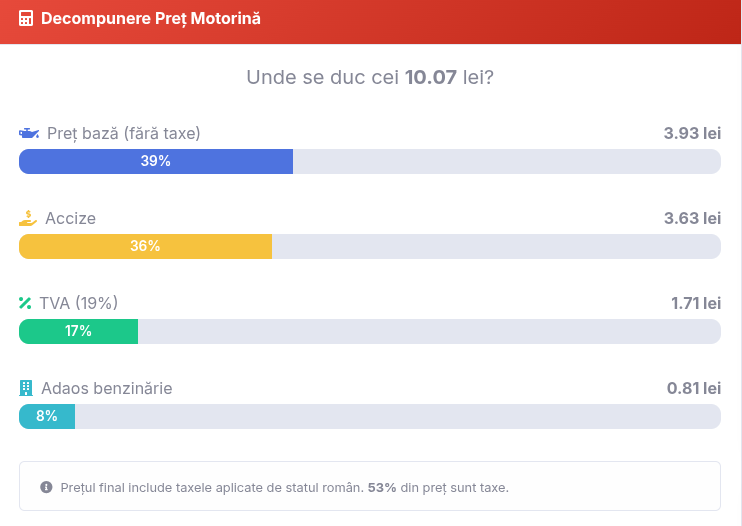Click the teal 8% station markup bar

click(47, 416)
